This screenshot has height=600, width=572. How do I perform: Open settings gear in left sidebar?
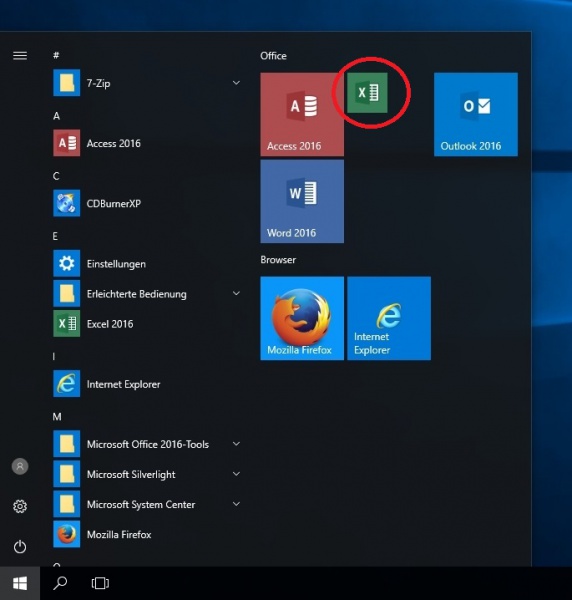click(20, 506)
